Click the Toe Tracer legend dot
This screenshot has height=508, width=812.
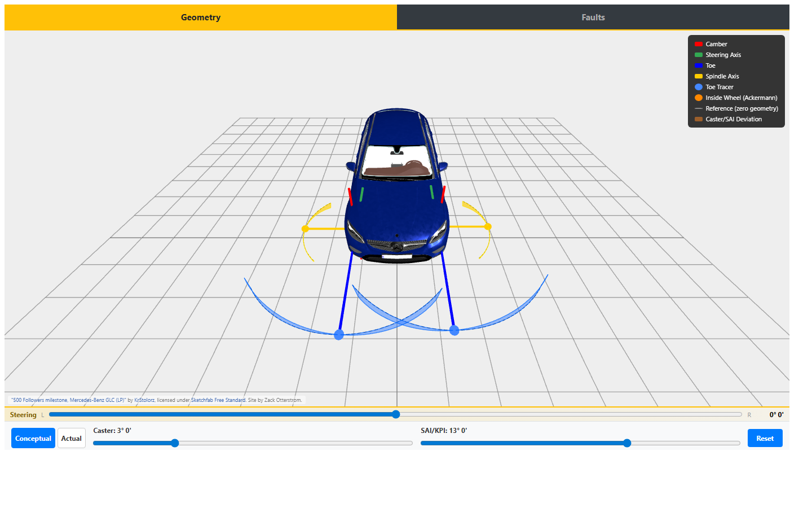tap(699, 87)
